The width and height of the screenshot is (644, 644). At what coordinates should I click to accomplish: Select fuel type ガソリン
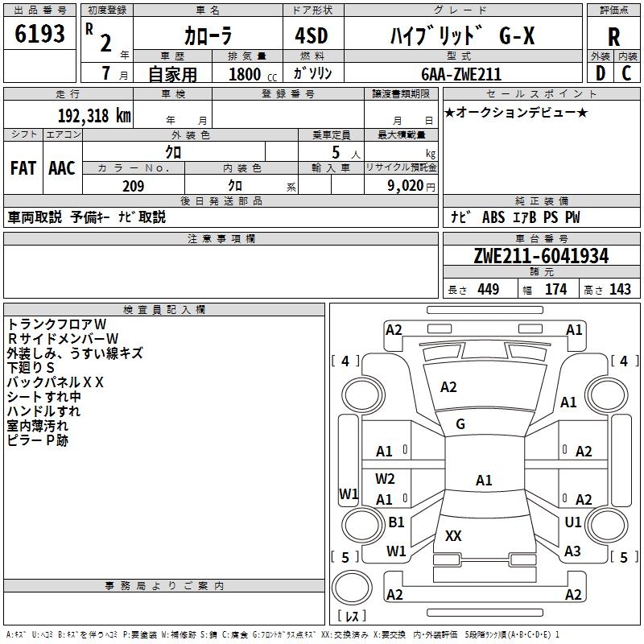[x=312, y=73]
